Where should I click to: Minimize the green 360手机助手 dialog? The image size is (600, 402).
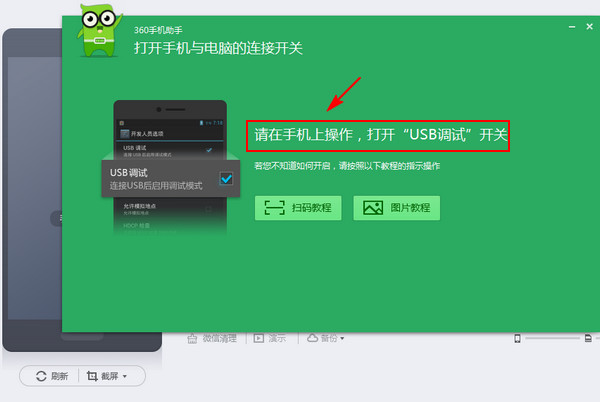[572, 27]
